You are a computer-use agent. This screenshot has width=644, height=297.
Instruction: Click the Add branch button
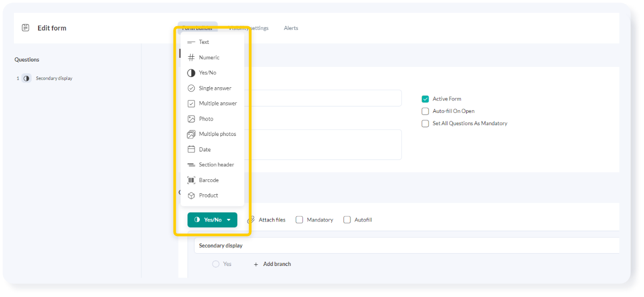coord(272,264)
